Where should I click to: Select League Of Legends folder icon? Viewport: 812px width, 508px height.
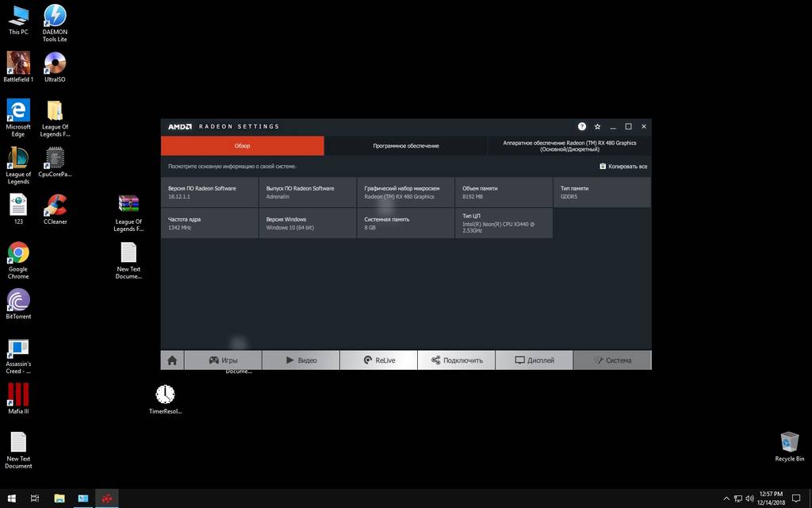(x=55, y=119)
